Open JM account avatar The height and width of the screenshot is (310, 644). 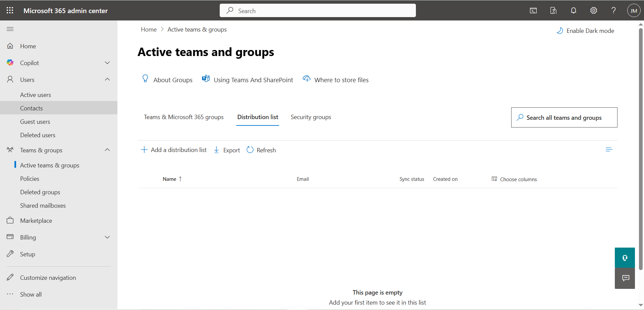click(x=634, y=11)
